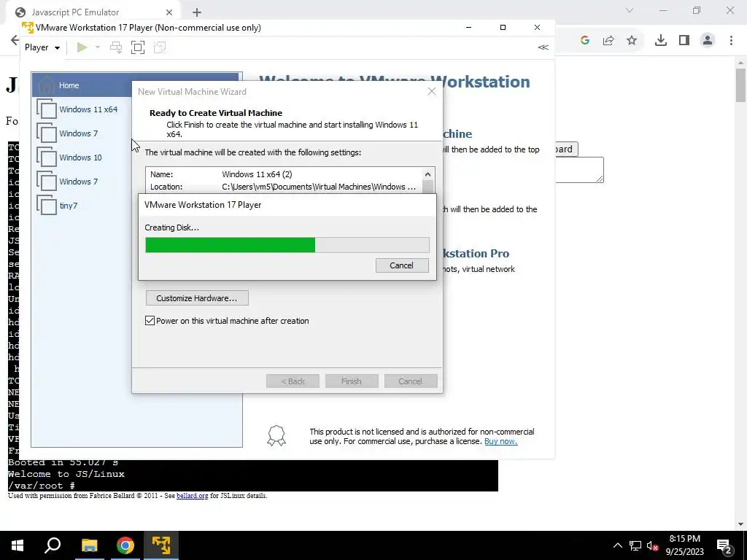Expand the power options arrow beside play
This screenshot has width=747, height=560.
pos(98,47)
